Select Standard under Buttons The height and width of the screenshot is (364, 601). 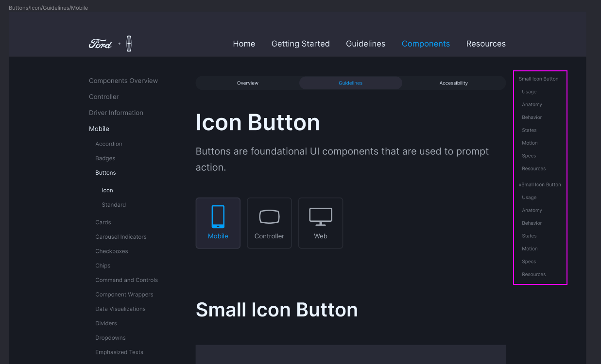click(114, 205)
